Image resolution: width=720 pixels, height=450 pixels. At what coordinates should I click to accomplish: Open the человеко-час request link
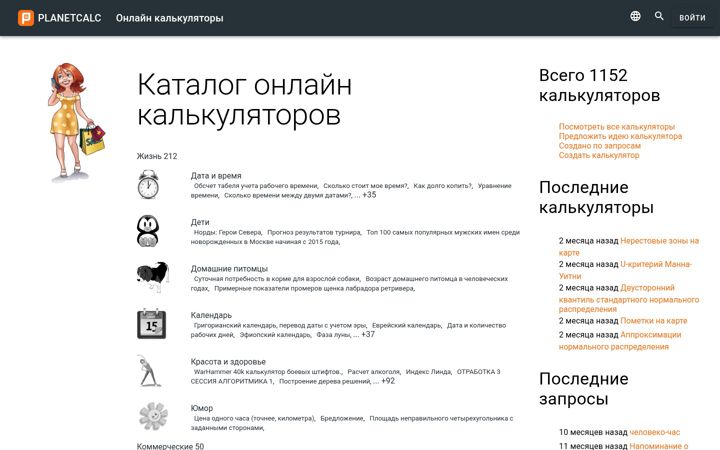[x=654, y=432]
